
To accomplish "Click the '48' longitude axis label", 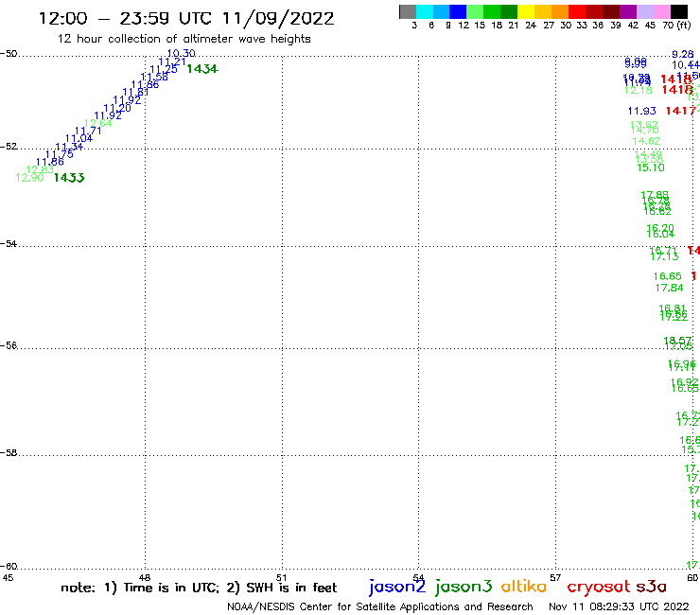I will point(145,577).
